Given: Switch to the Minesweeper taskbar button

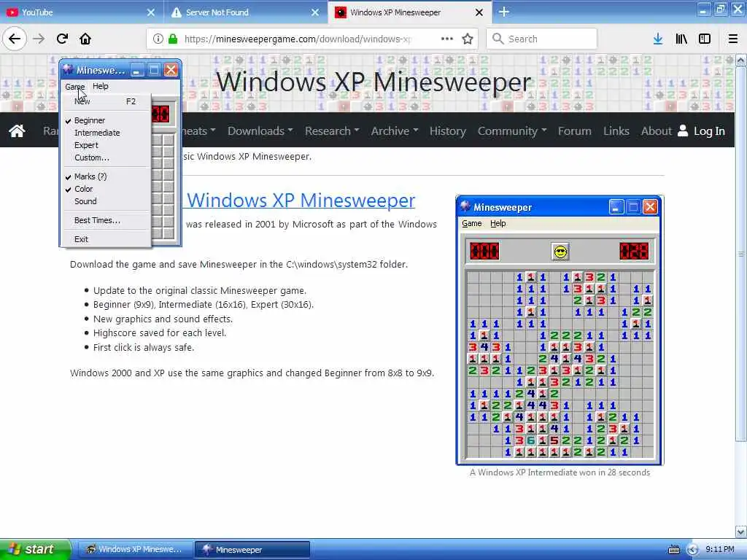Looking at the screenshot, I should point(252,550).
